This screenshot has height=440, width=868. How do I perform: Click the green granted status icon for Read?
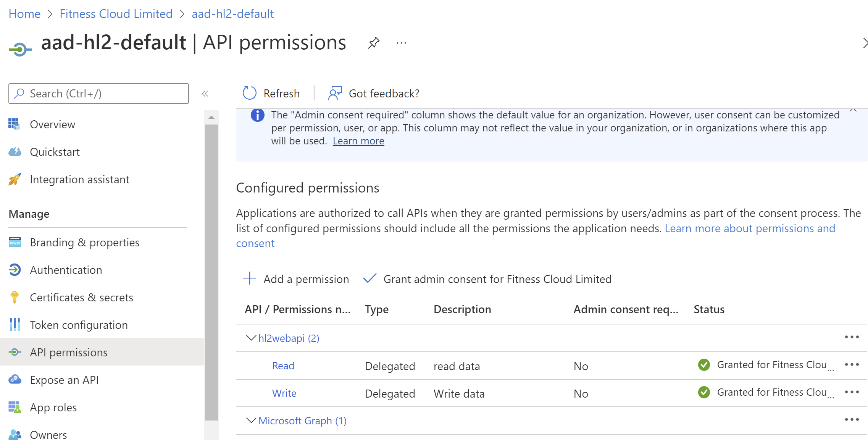pos(704,365)
